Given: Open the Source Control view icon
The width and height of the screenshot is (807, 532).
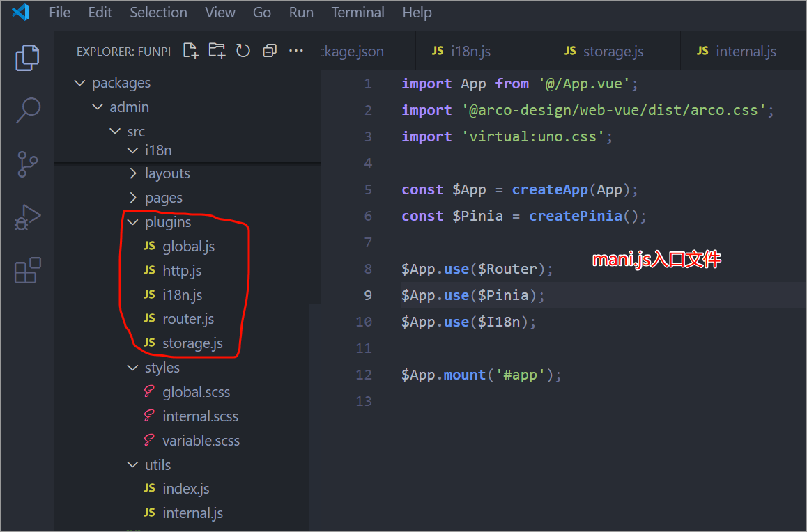Looking at the screenshot, I should [x=28, y=164].
